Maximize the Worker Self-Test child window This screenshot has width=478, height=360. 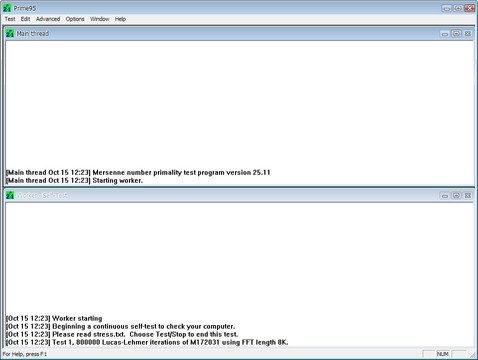(456, 196)
